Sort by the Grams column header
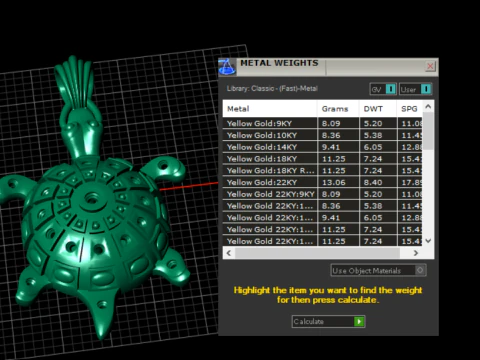The width and height of the screenshot is (480, 360). click(x=338, y=109)
